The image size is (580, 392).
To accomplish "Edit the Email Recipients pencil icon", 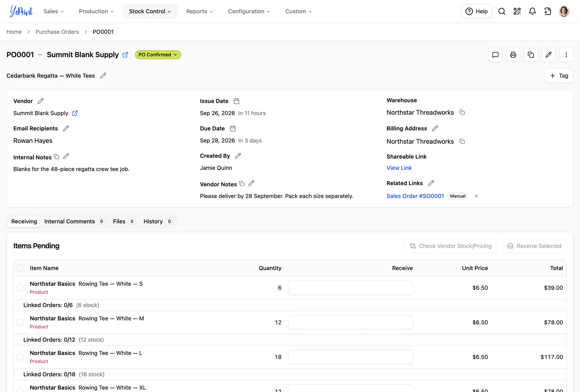I will [x=66, y=128].
